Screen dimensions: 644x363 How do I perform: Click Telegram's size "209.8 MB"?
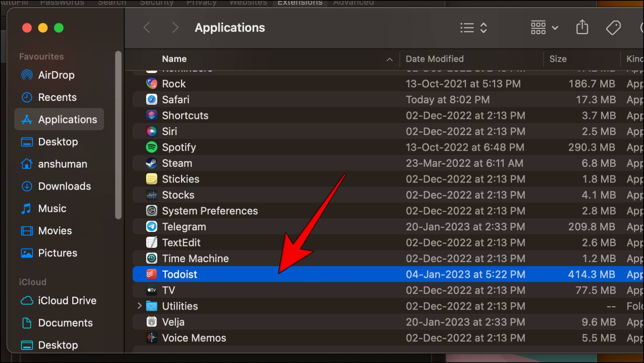coord(591,227)
